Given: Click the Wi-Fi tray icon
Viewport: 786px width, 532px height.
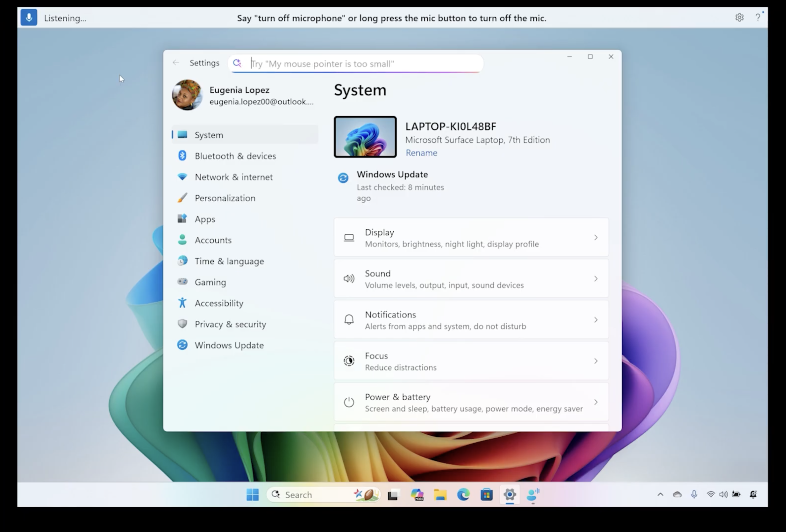Looking at the screenshot, I should click(711, 494).
